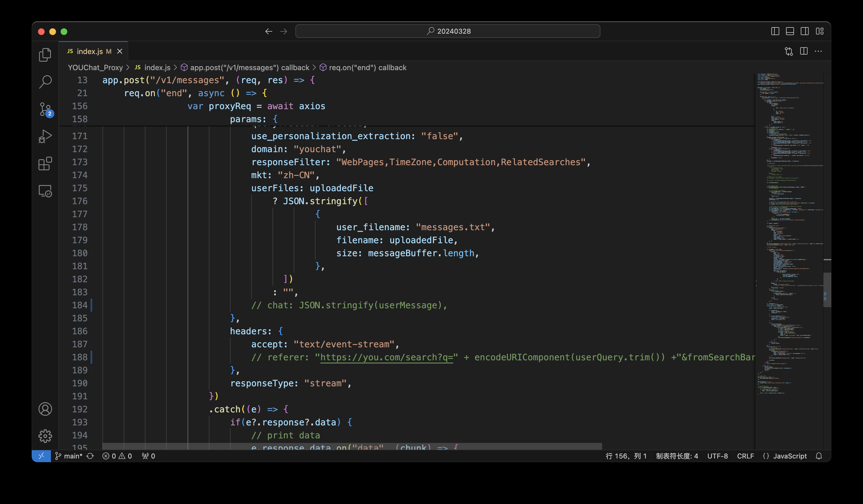
Task: Open the Manage settings gear
Action: (x=45, y=436)
